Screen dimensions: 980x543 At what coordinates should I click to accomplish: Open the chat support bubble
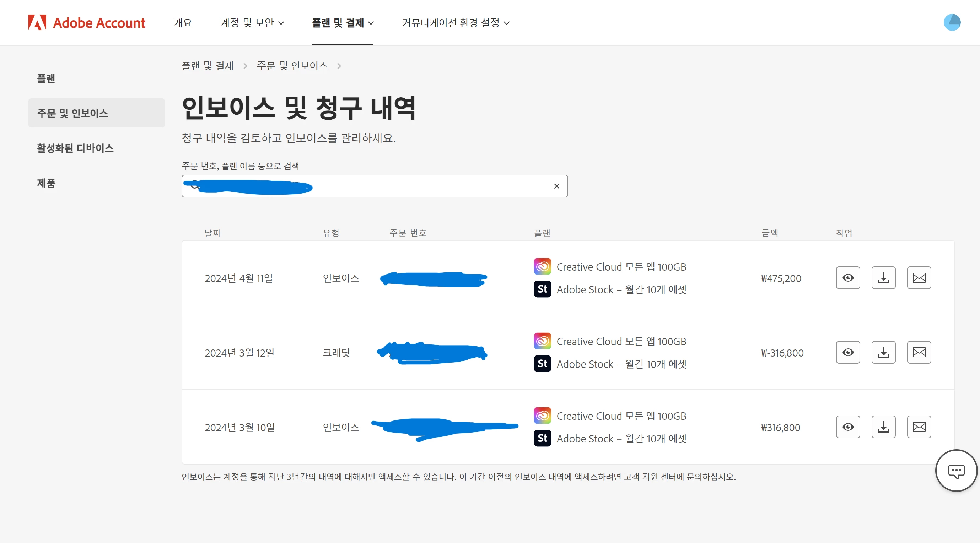pos(955,471)
